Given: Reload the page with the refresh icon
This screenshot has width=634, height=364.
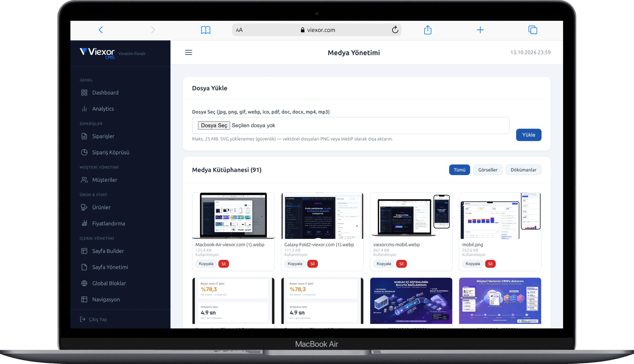Looking at the screenshot, I should [395, 30].
